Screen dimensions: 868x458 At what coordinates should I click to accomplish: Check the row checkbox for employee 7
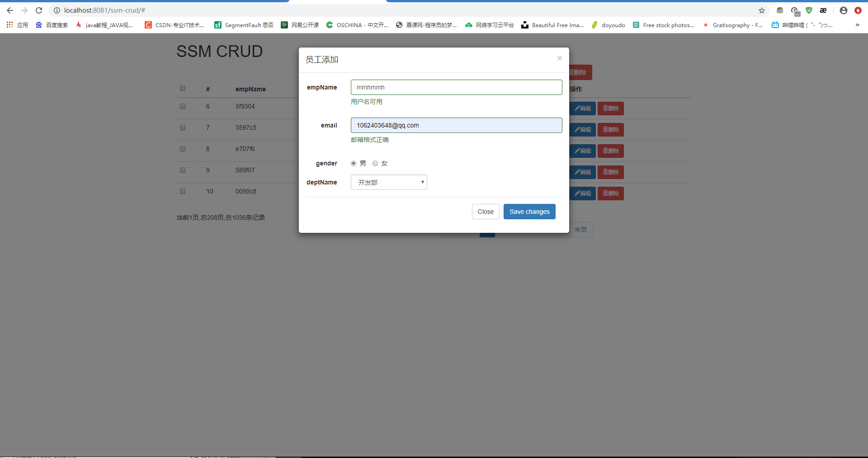point(182,127)
